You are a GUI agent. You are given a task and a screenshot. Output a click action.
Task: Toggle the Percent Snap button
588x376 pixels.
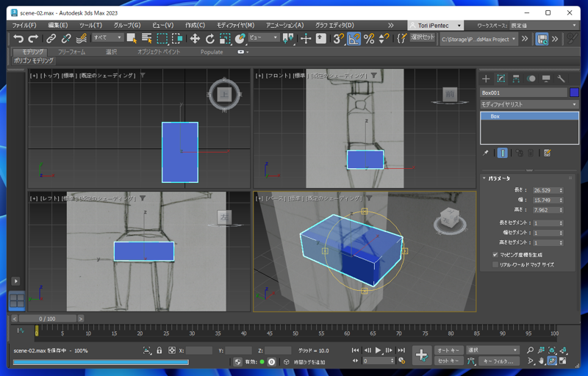point(369,38)
